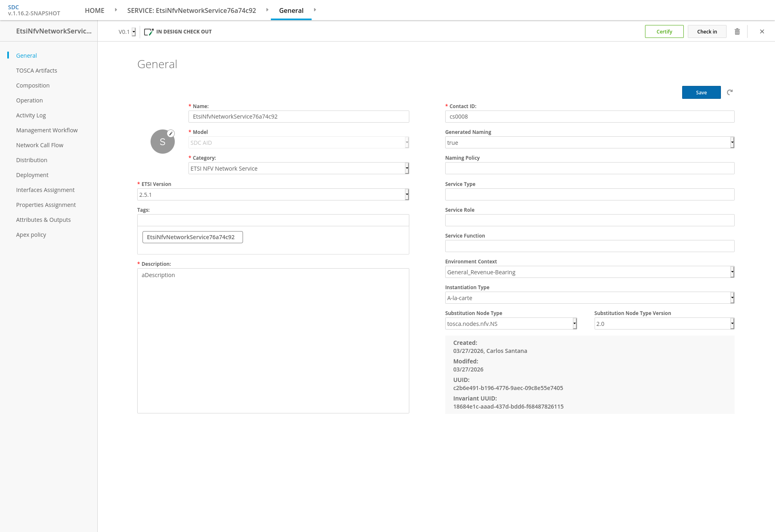Click the pencil edit icon on avatar
The image size is (775, 532).
click(171, 134)
